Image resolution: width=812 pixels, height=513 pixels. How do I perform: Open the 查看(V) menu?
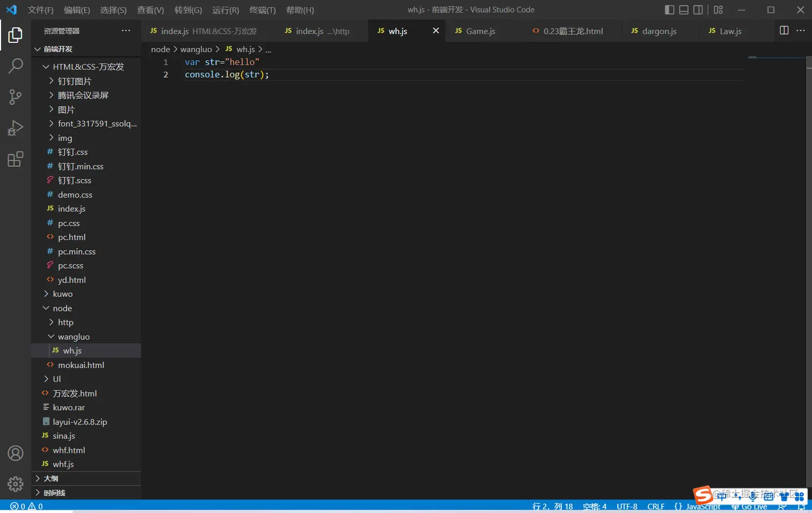point(150,10)
